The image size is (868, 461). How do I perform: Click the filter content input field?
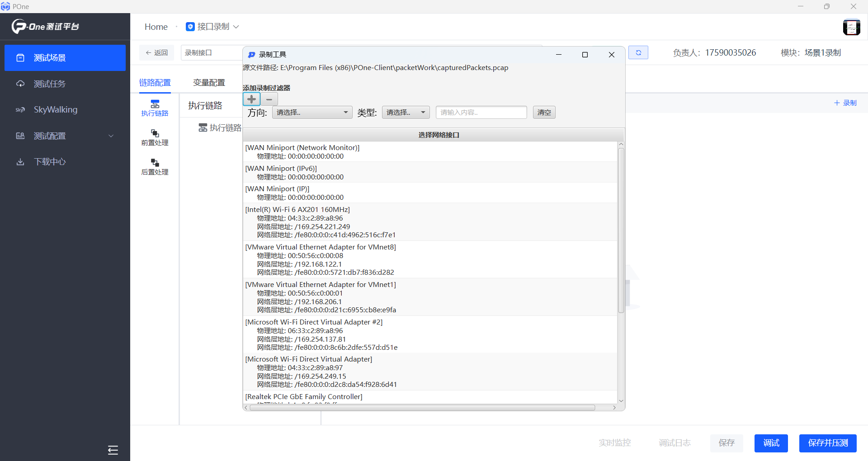click(481, 113)
